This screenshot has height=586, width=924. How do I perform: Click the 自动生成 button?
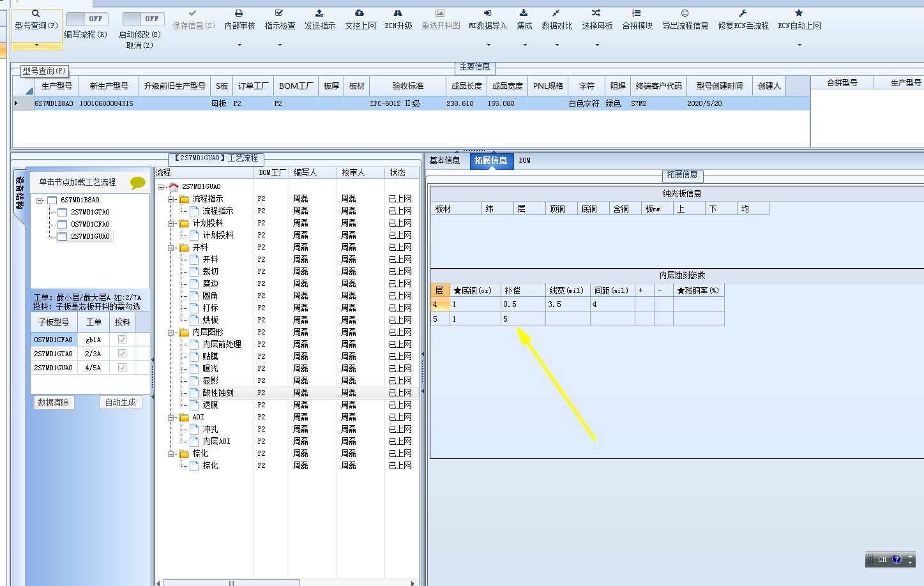(121, 402)
